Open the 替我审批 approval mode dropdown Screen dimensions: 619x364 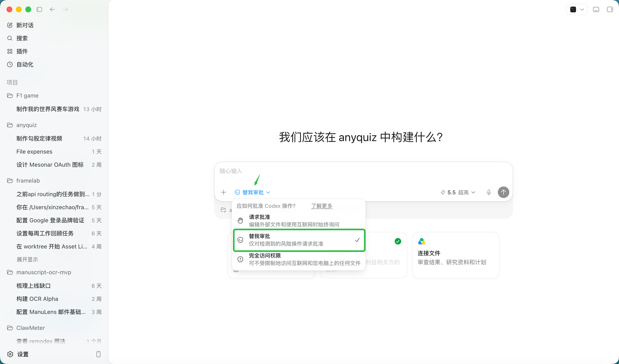pos(253,192)
